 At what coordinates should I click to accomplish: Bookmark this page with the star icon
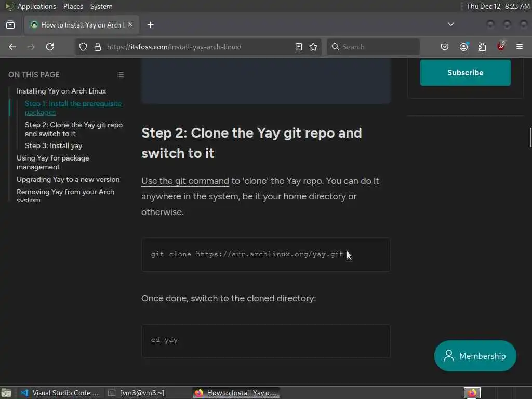(x=313, y=47)
